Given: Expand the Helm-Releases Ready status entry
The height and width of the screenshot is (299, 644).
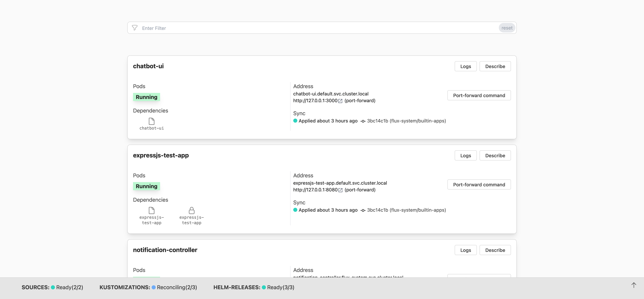Looking at the screenshot, I should tap(280, 287).
